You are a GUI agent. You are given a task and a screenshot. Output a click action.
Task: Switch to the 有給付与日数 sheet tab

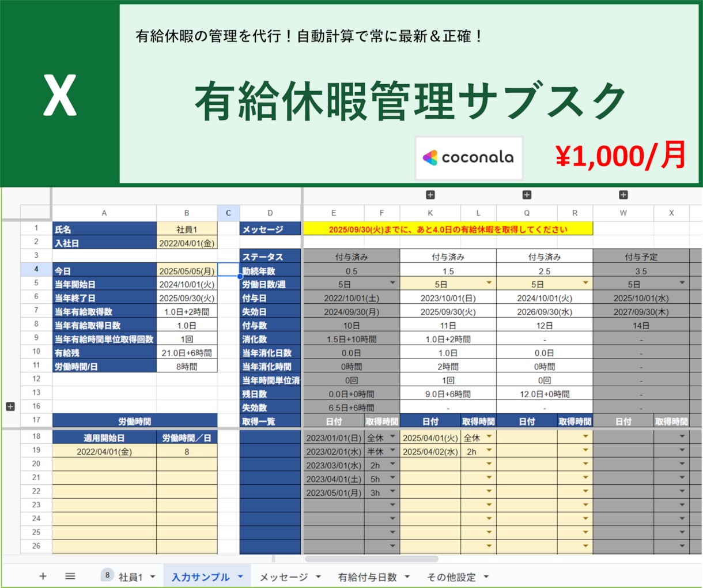coord(367,576)
